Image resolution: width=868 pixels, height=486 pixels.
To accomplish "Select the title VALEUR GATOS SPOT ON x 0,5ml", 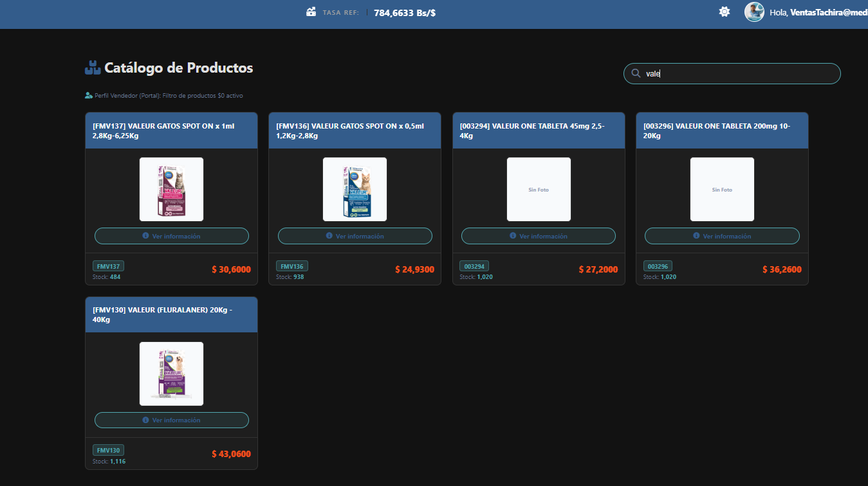I will [x=350, y=131].
